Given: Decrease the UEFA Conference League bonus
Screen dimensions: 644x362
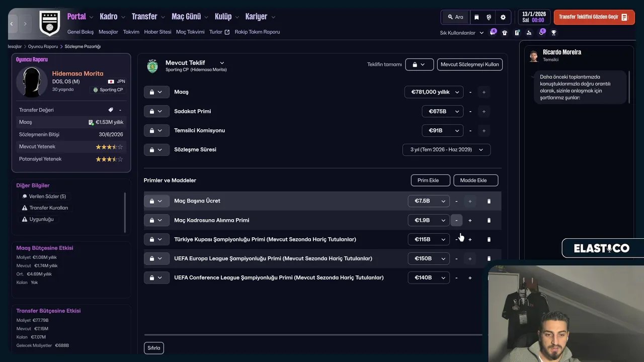Looking at the screenshot, I should tap(456, 278).
